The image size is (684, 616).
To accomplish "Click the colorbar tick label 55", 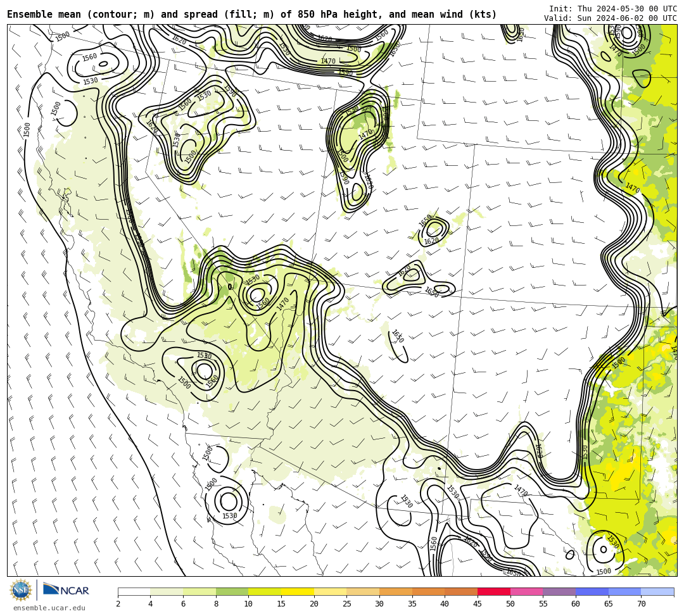I will (543, 604).
